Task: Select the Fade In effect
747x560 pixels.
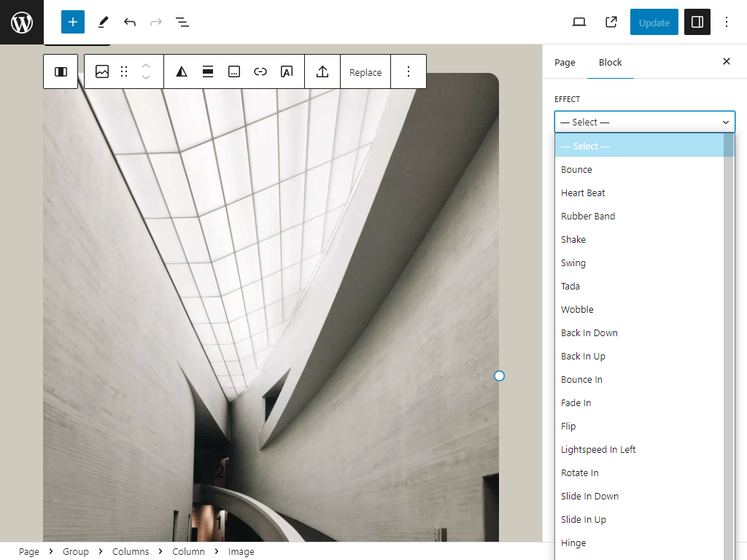Action: click(639, 402)
